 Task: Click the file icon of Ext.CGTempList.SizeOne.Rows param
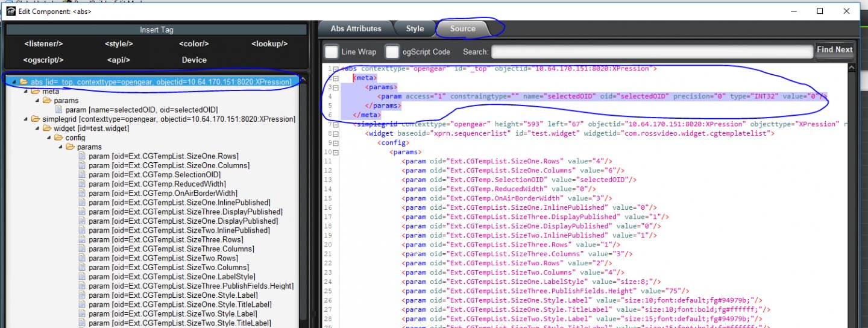82,156
